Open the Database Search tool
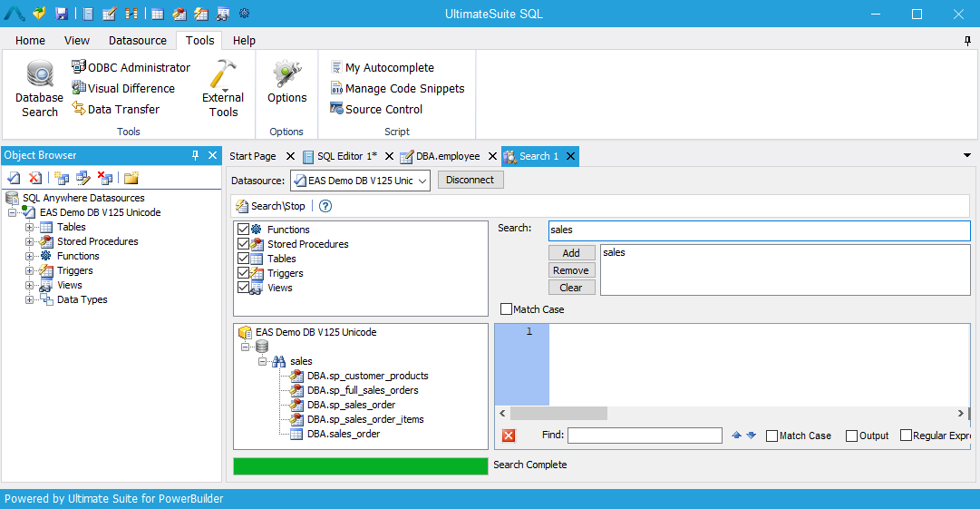Screen dimensions: 980x509 pyautogui.click(x=39, y=89)
